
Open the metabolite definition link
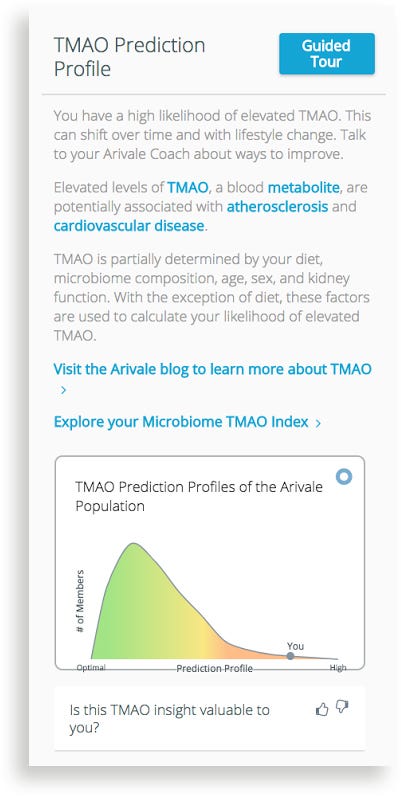click(x=304, y=188)
